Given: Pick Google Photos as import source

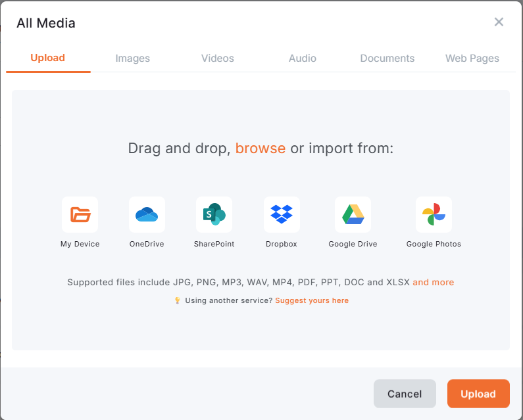Looking at the screenshot, I should pos(434,214).
